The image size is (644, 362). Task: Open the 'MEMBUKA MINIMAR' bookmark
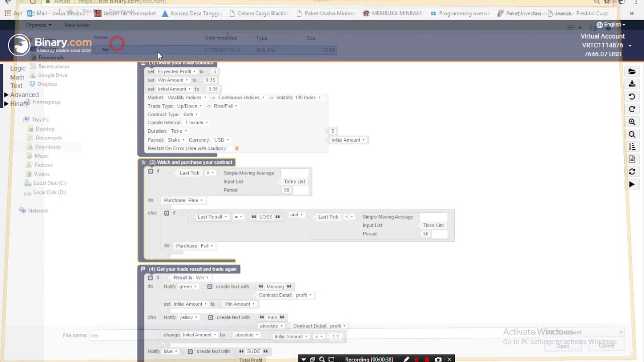click(392, 14)
